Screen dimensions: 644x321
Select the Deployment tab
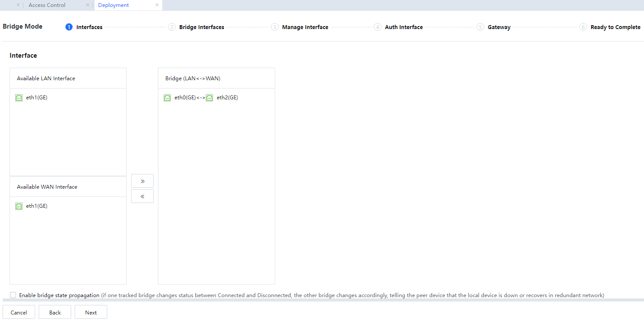pos(113,5)
